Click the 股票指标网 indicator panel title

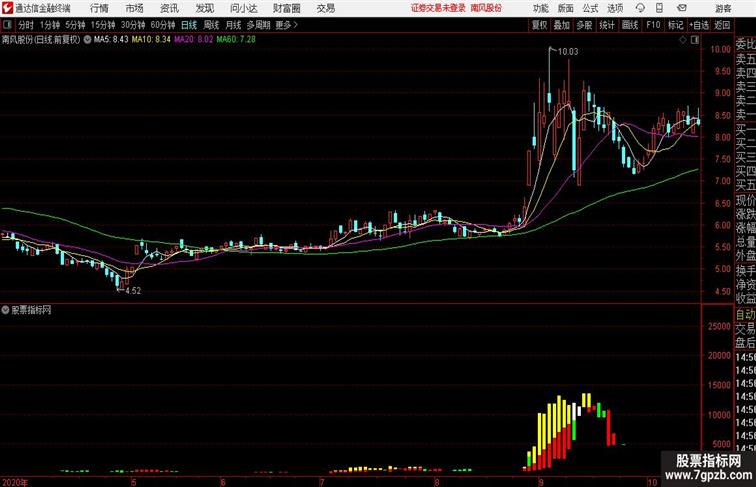click(x=31, y=310)
